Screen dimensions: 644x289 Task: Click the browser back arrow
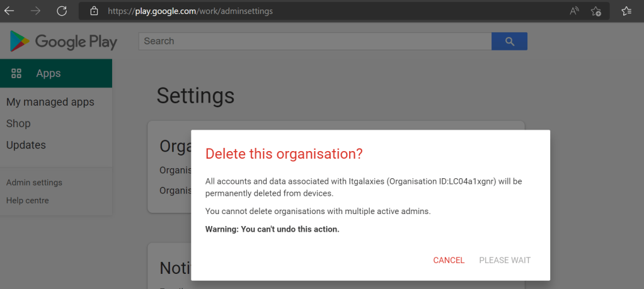pyautogui.click(x=9, y=11)
